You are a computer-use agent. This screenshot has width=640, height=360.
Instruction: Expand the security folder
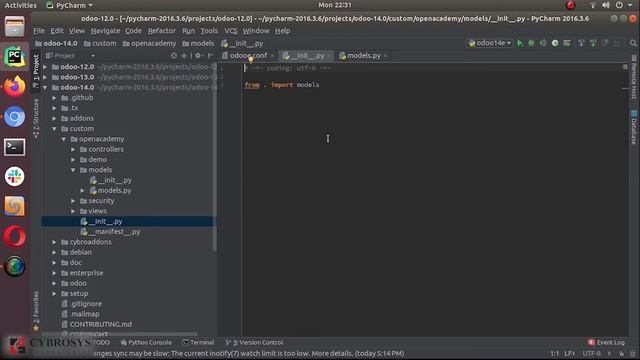[x=73, y=201]
